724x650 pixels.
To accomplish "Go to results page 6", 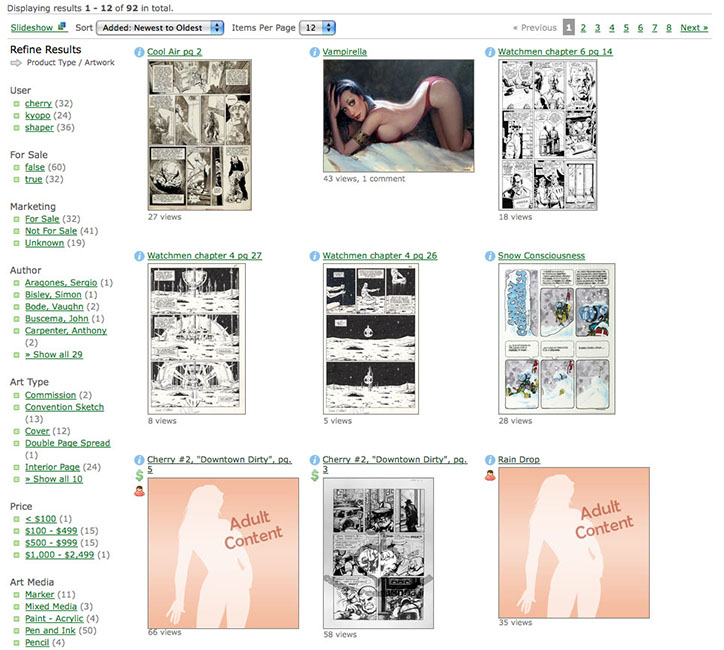I will pos(640,28).
